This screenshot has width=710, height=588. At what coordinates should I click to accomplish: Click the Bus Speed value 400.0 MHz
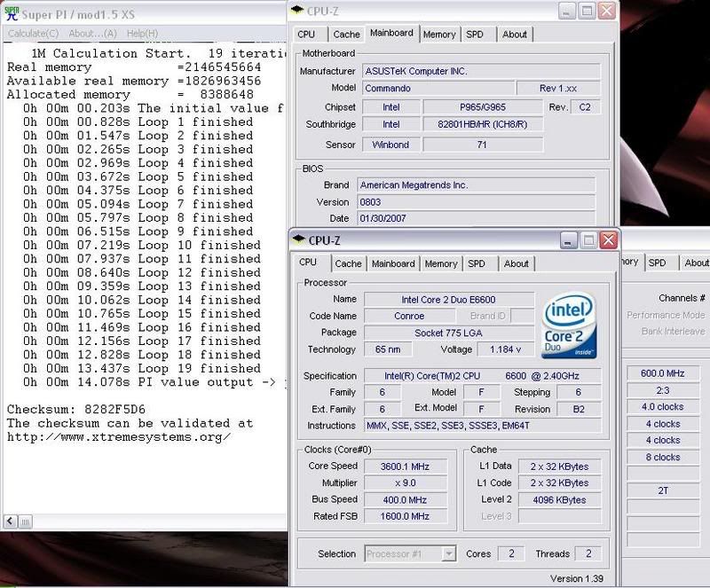coord(406,499)
